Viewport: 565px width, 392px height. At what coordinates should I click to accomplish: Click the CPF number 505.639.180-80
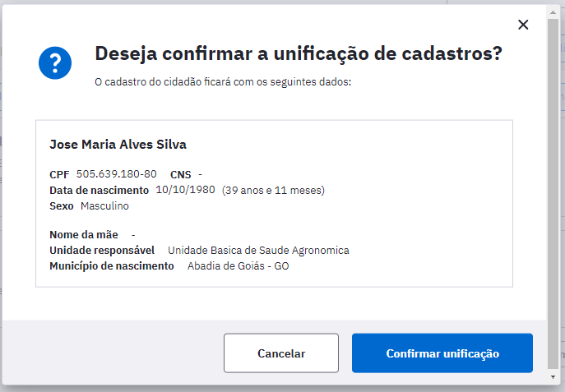(117, 174)
